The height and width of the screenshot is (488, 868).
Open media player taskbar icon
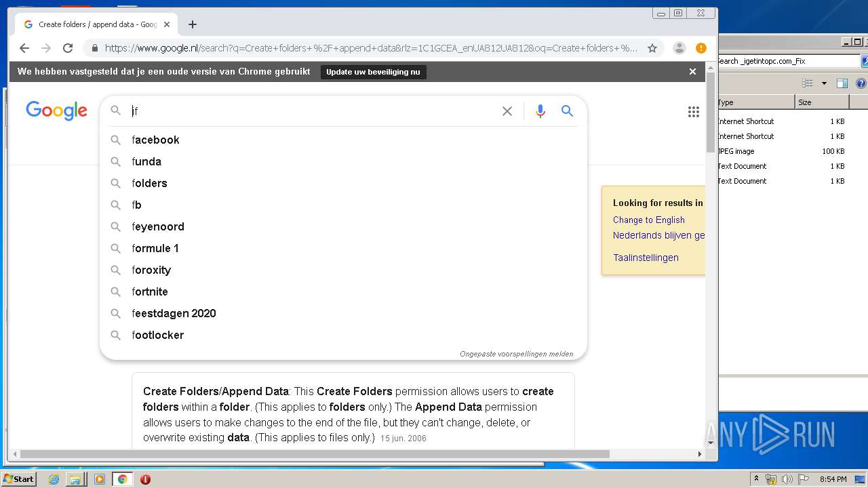(x=100, y=479)
